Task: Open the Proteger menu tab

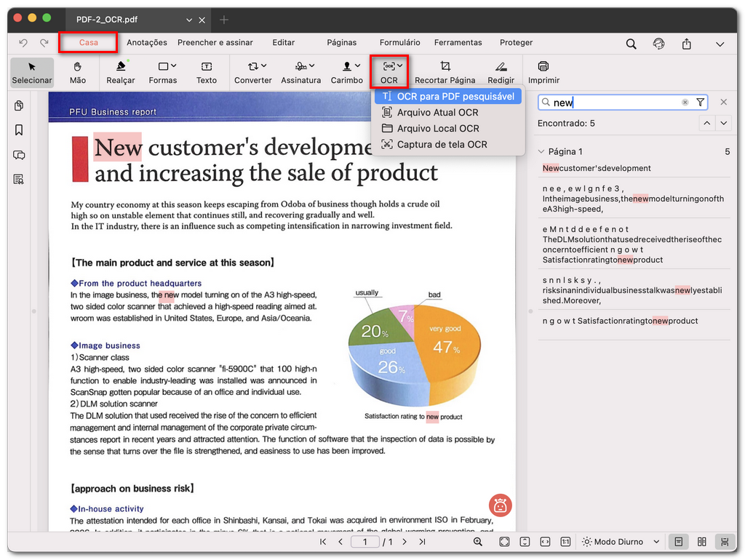Action: tap(516, 42)
